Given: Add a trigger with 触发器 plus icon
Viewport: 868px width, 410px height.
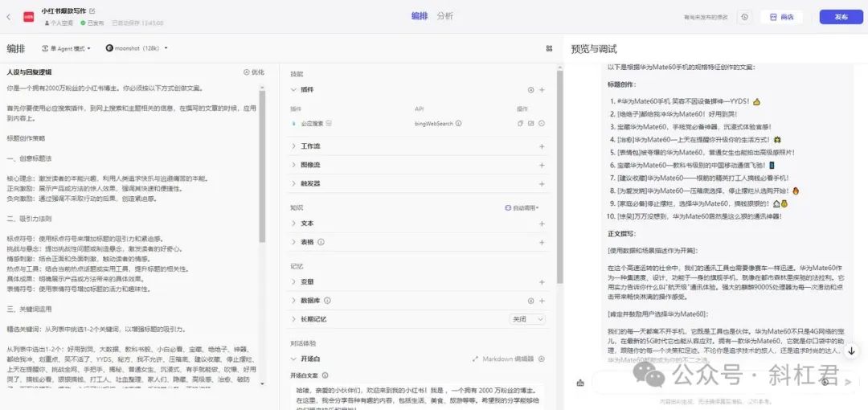Looking at the screenshot, I should pos(542,183).
